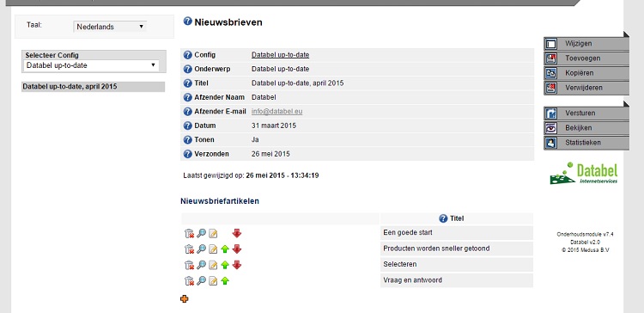644x313 pixels.
Task: Open the Taal language dropdown
Action: coord(110,27)
